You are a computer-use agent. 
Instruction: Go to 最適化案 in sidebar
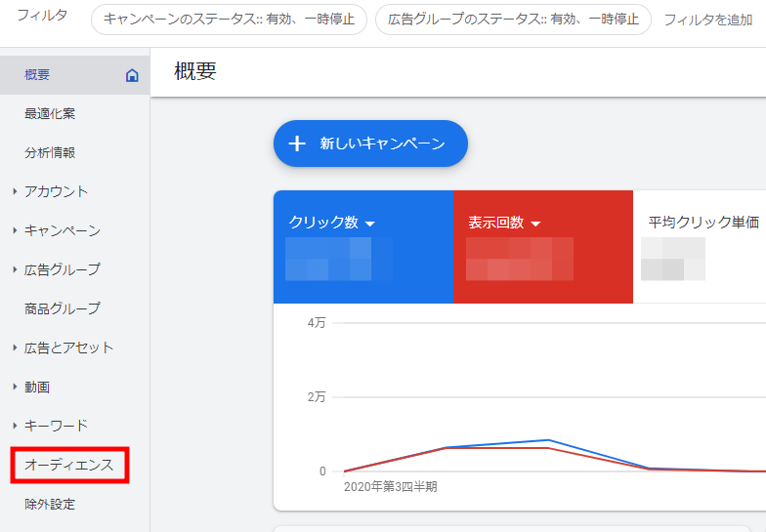point(50,113)
